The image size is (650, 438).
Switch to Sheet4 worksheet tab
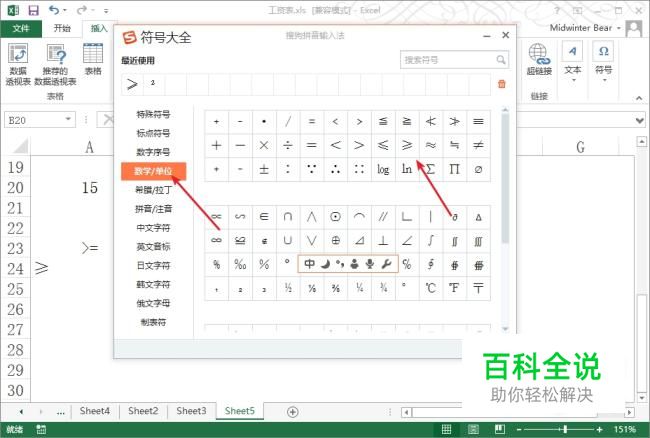tap(95, 411)
